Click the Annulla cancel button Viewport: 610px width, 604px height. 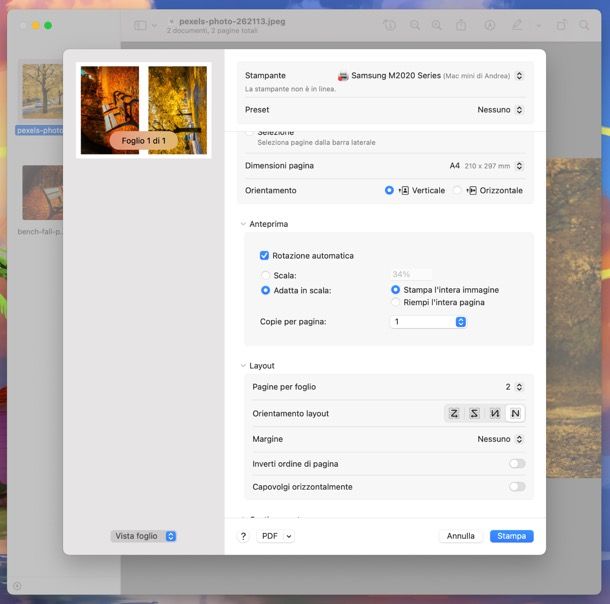click(x=461, y=536)
